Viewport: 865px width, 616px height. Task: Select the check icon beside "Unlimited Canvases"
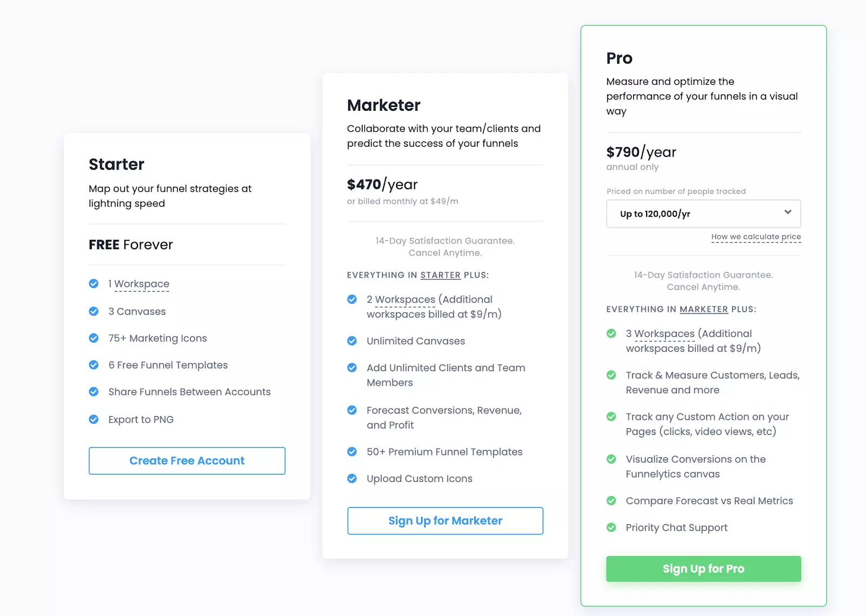352,340
